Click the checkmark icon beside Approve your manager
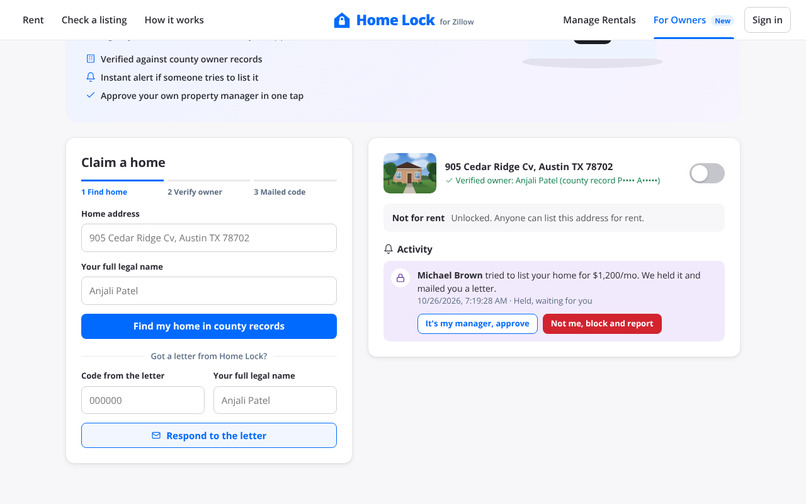The height and width of the screenshot is (504, 806). pos(90,95)
